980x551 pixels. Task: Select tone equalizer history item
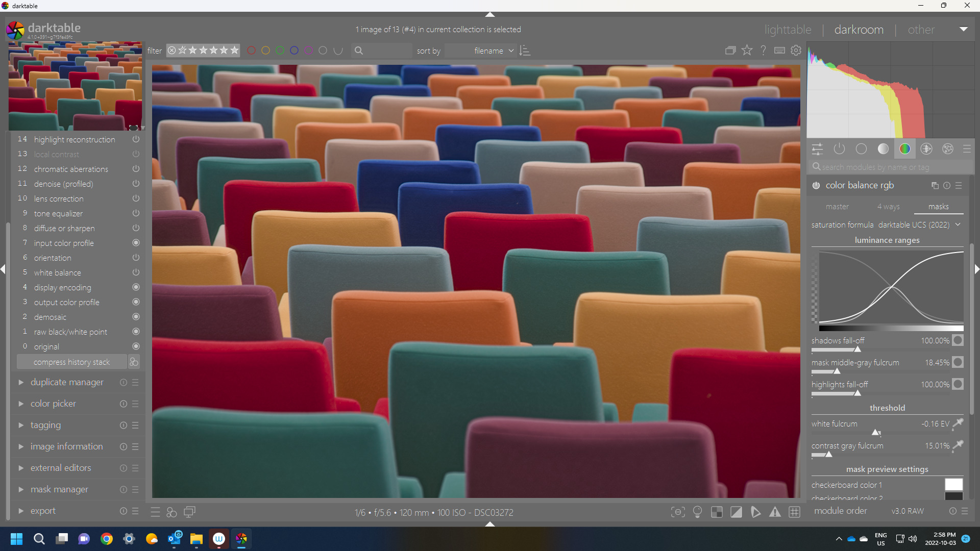(x=58, y=213)
